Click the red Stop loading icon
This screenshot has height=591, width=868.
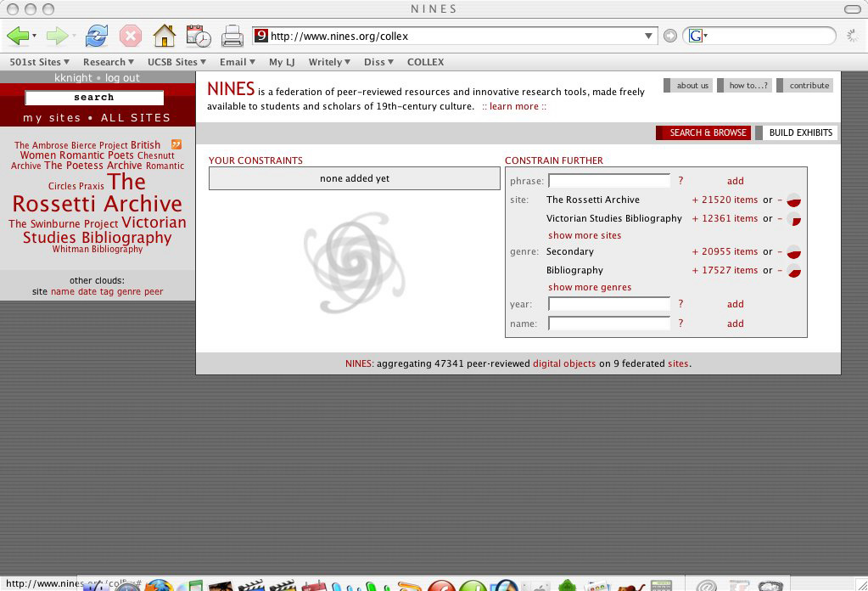pos(131,36)
